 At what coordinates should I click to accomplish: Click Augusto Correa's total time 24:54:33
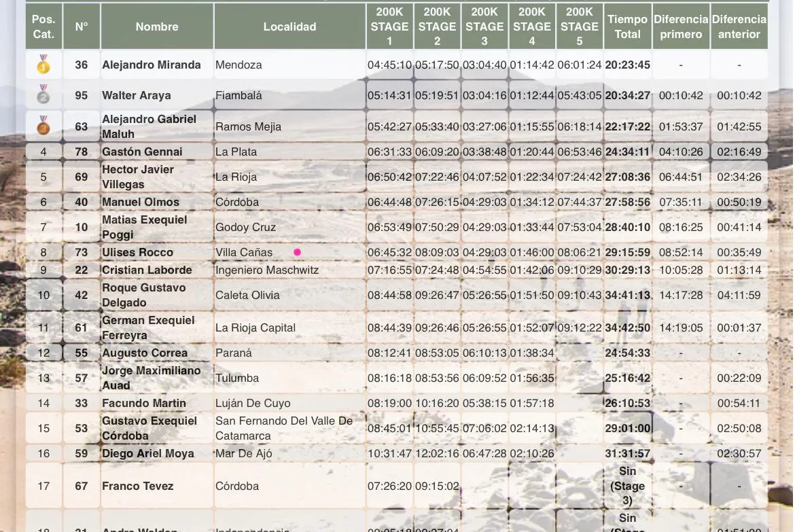coord(627,353)
